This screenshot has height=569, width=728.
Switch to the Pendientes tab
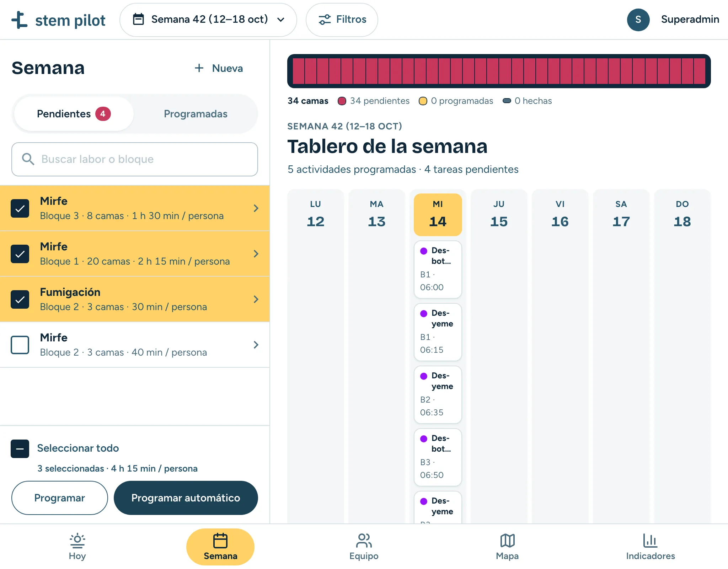(74, 114)
